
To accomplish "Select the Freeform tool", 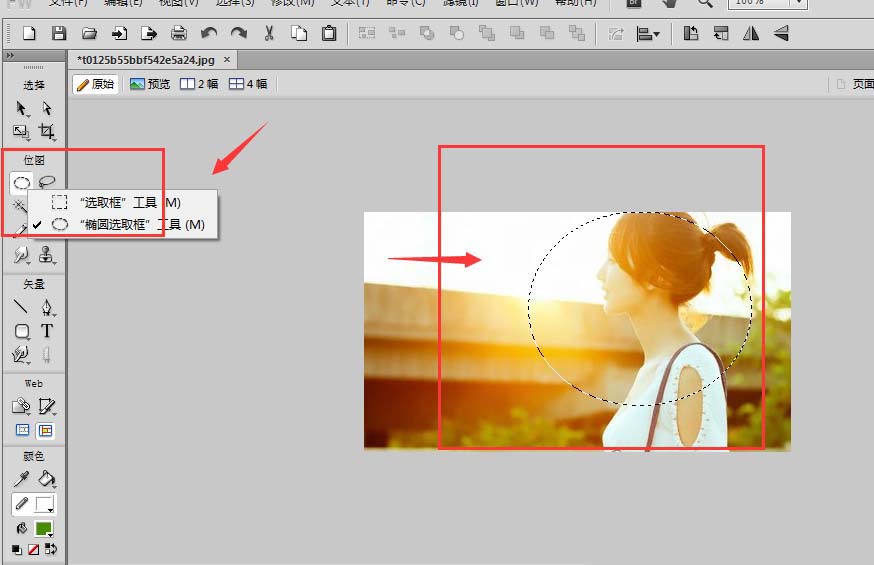I will tap(21, 354).
